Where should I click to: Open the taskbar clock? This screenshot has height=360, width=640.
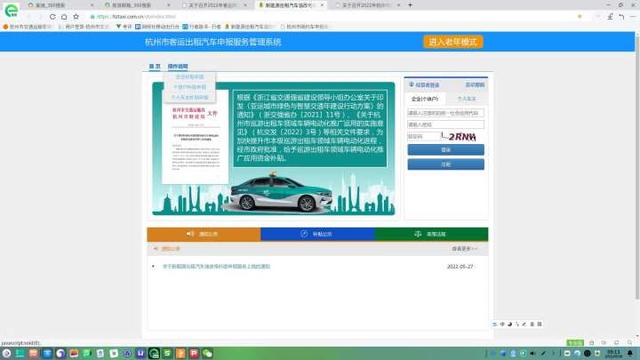point(614,353)
